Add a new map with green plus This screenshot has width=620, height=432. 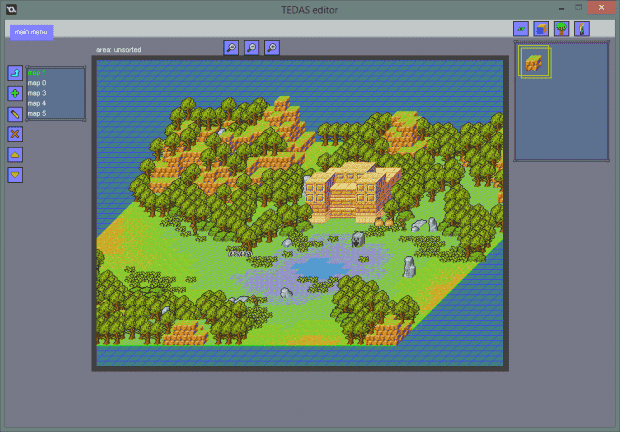(15, 93)
